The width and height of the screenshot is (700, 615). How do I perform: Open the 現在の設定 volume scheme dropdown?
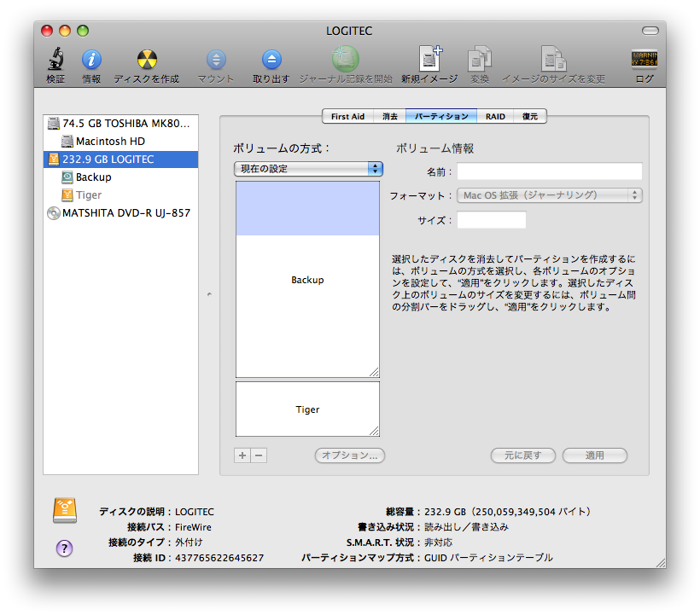tap(308, 169)
